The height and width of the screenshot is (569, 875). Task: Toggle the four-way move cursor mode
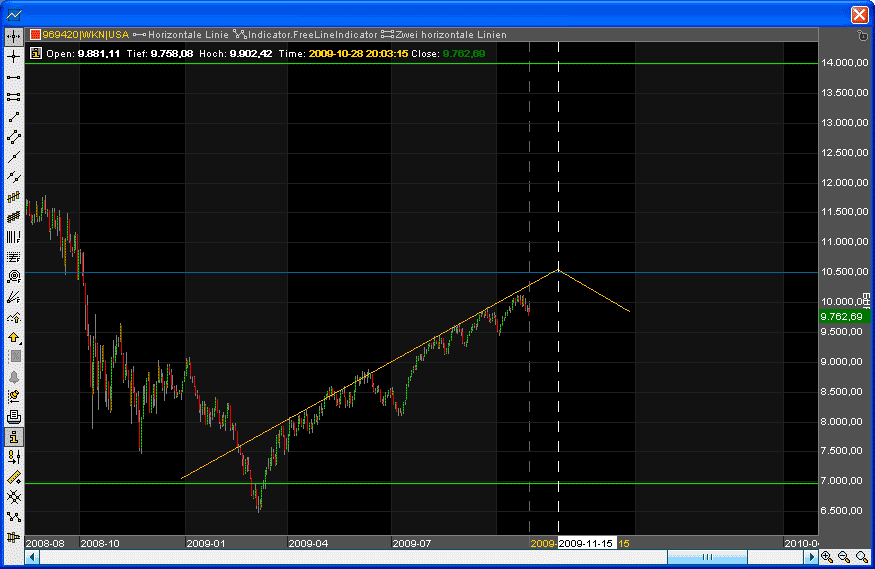[x=14, y=36]
